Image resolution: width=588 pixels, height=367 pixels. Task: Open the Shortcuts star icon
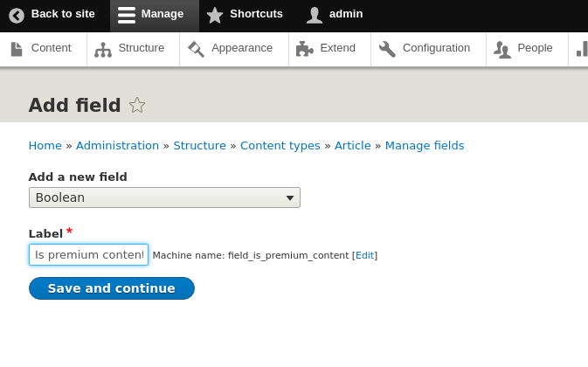coord(215,16)
